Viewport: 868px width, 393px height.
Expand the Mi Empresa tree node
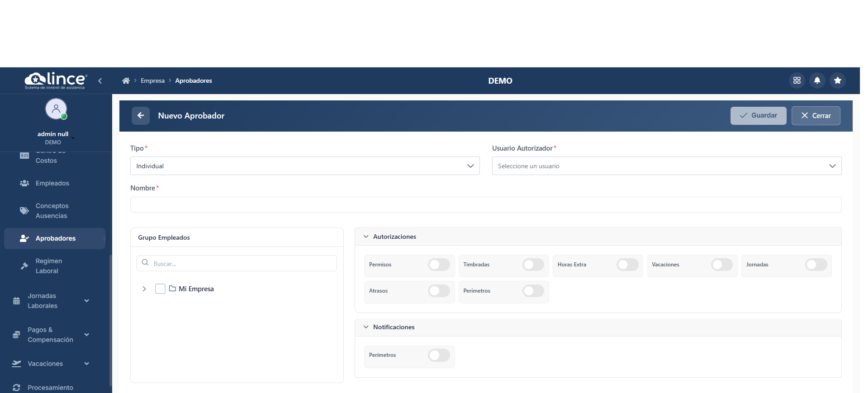144,289
